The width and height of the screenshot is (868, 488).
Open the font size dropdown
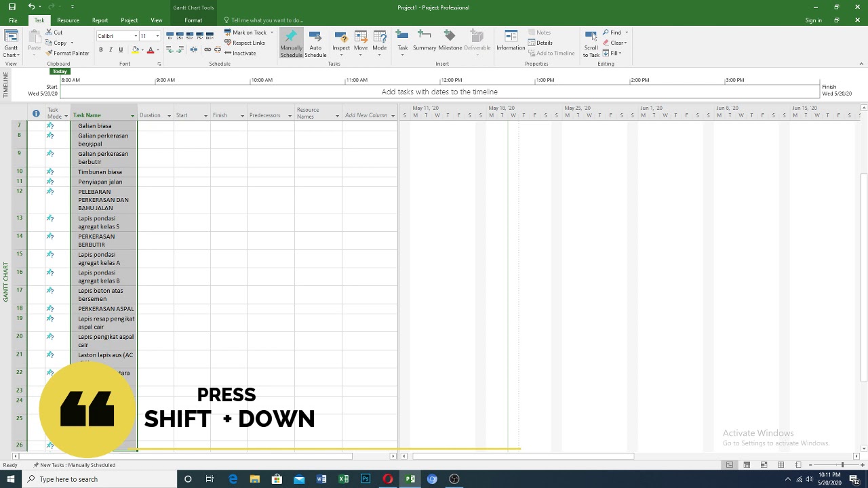(157, 36)
